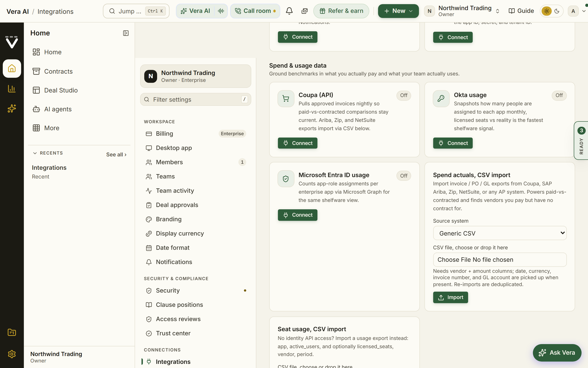Open the Source system Generic CSV dropdown

click(x=500, y=233)
